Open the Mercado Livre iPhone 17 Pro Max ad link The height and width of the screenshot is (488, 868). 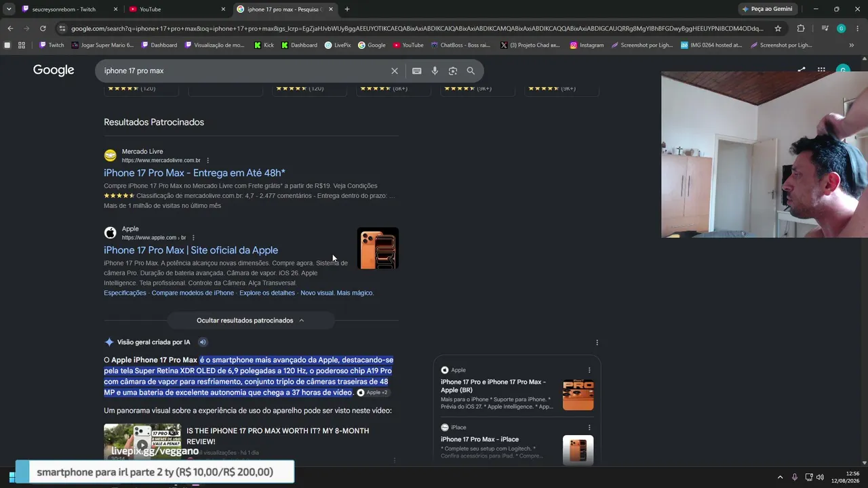pyautogui.click(x=195, y=173)
